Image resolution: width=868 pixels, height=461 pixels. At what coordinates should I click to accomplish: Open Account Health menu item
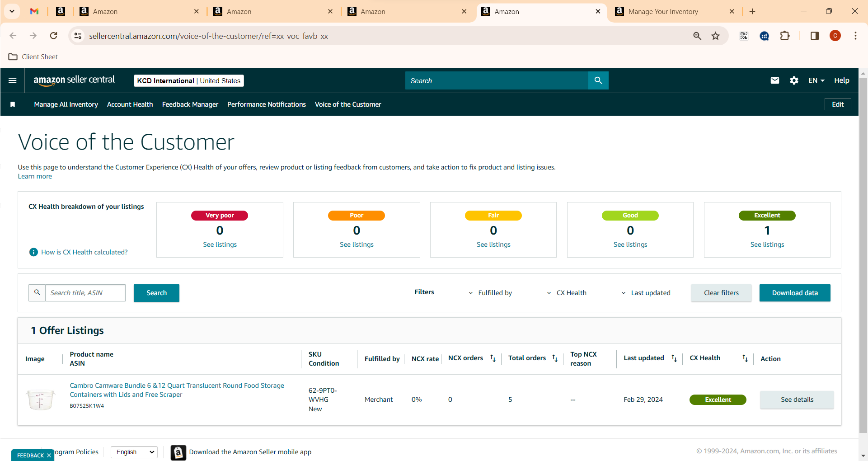pos(130,104)
